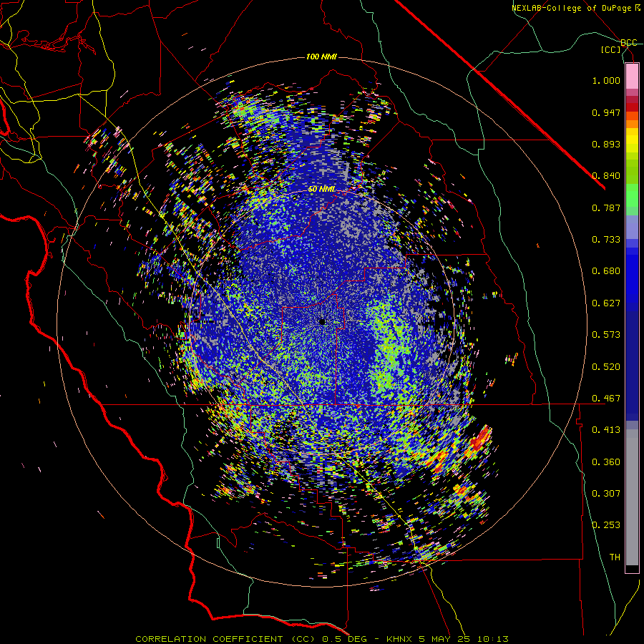Viewport: 644px width, 644px height.
Task: Click the "BCC" label near the color bar
Action: pyautogui.click(x=628, y=43)
